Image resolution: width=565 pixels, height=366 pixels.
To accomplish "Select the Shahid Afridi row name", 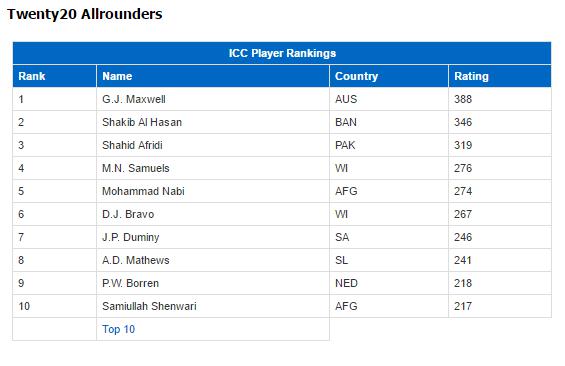I will pyautogui.click(x=132, y=145).
